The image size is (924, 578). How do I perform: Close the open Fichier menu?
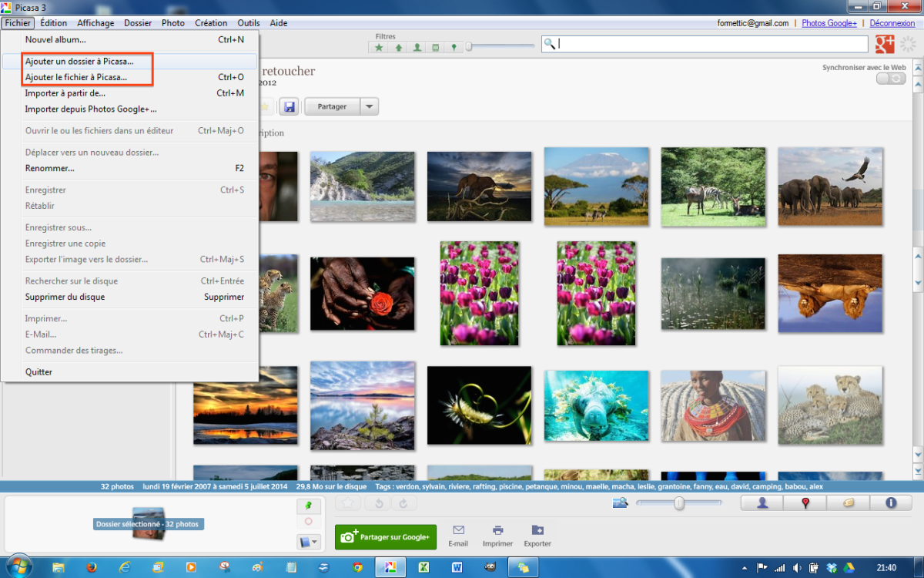pos(17,23)
